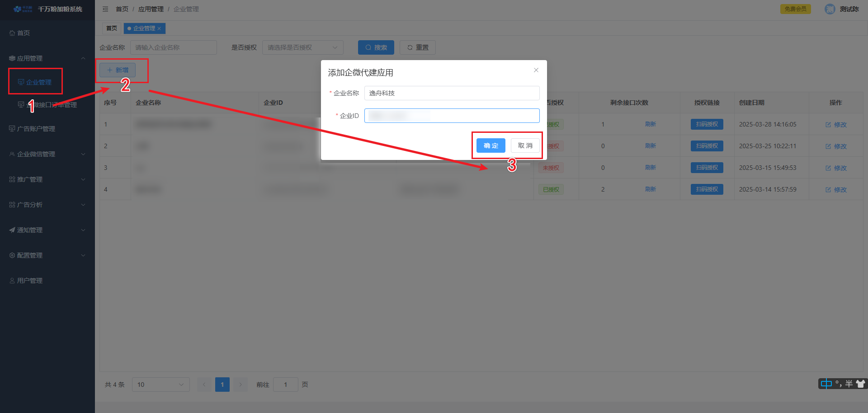868x413 pixels.
Task: Click the 首页 home icon in sidebar
Action: (x=12, y=33)
